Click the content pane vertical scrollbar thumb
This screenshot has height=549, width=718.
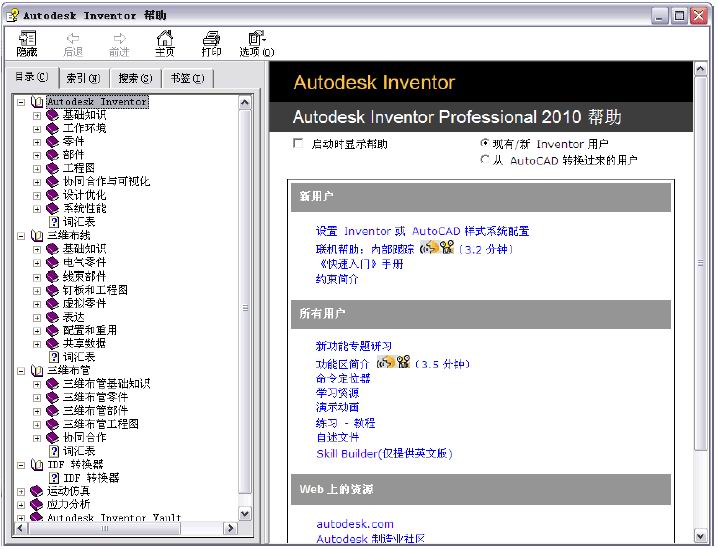(x=701, y=263)
